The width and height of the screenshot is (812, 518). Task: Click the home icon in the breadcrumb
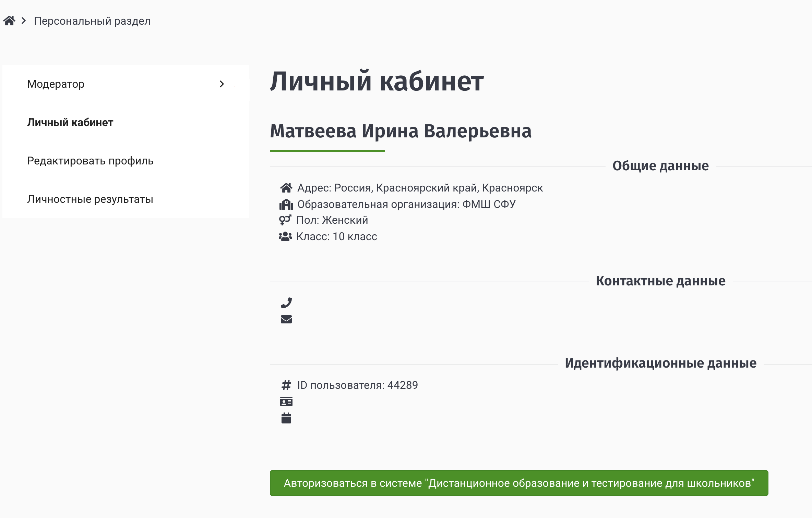[10, 20]
